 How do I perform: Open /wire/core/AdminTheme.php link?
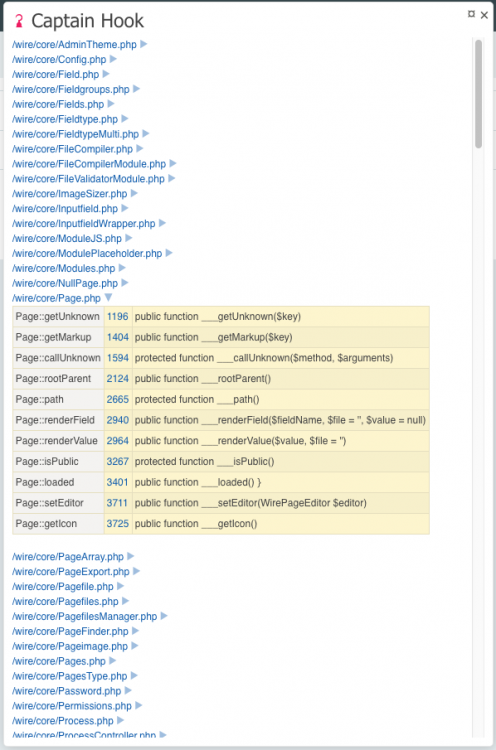(x=74, y=44)
